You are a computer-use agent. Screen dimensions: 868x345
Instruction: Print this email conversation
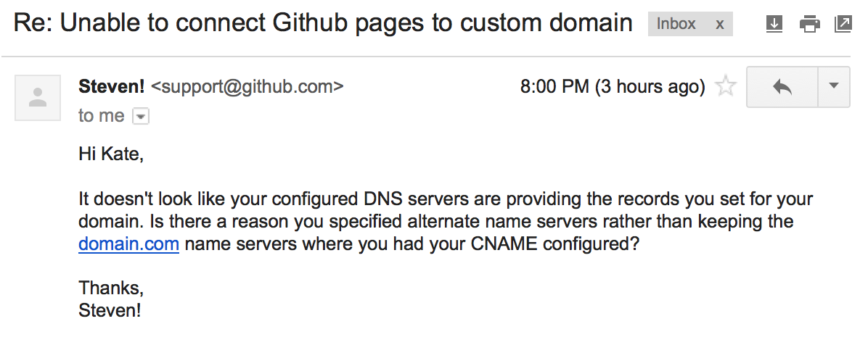809,24
